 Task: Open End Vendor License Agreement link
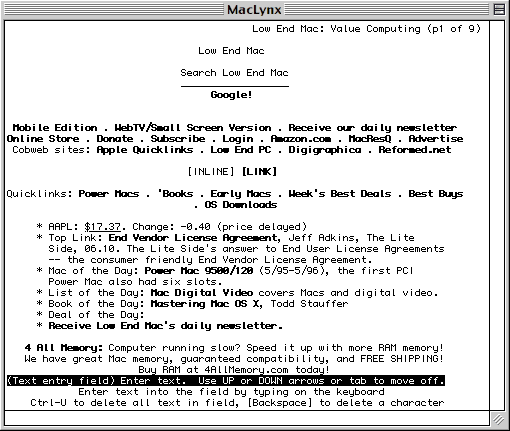(193, 238)
